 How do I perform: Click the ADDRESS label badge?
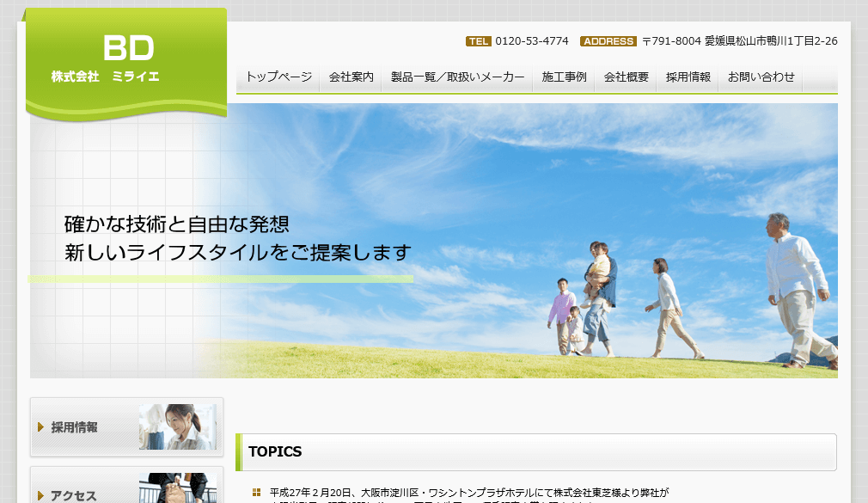(608, 41)
